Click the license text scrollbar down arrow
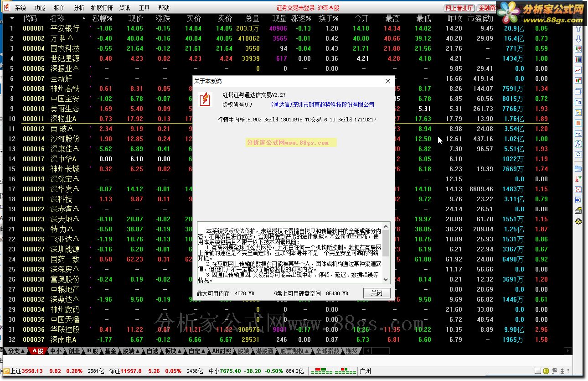The height and width of the screenshot is (381, 588). click(387, 279)
